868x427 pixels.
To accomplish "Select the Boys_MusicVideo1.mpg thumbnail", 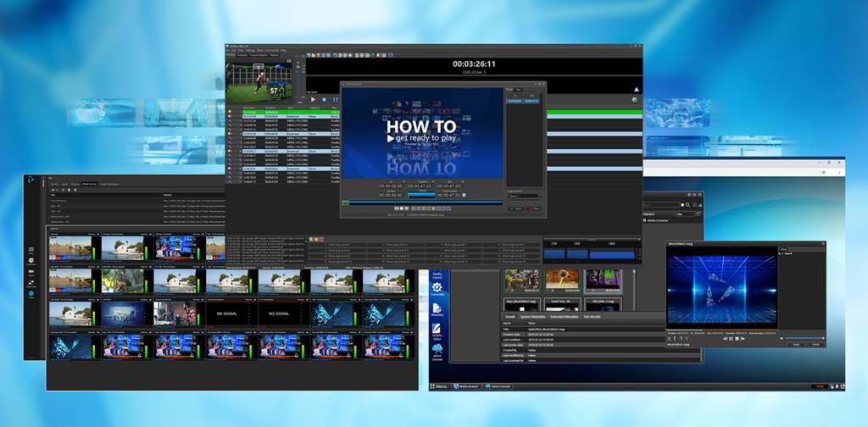I will (x=521, y=305).
